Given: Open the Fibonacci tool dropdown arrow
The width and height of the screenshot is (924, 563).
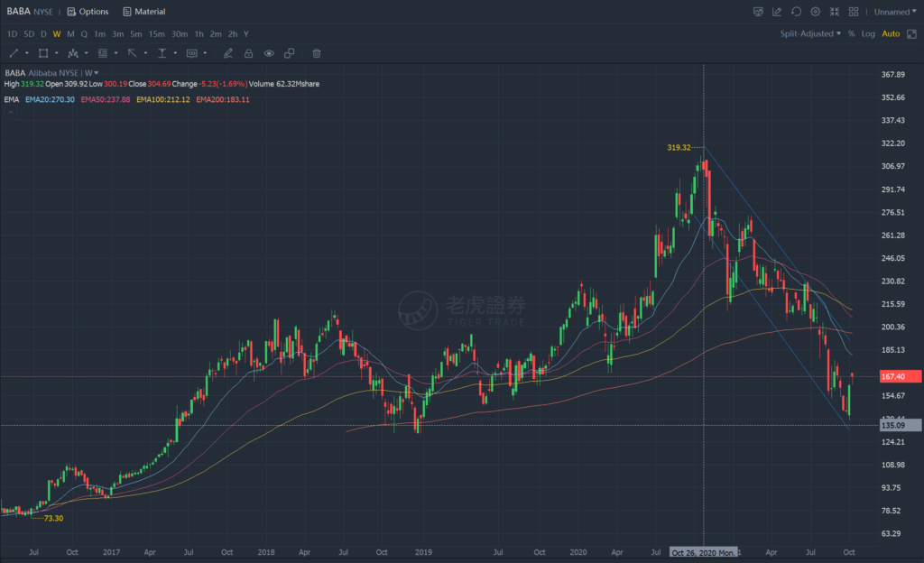Looking at the screenshot, I should [x=116, y=53].
